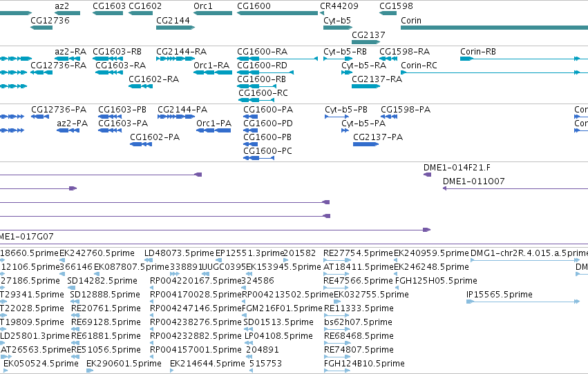This screenshot has width=588, height=374.
Task: Click transcript CG1600-RC
Action: tap(256, 100)
